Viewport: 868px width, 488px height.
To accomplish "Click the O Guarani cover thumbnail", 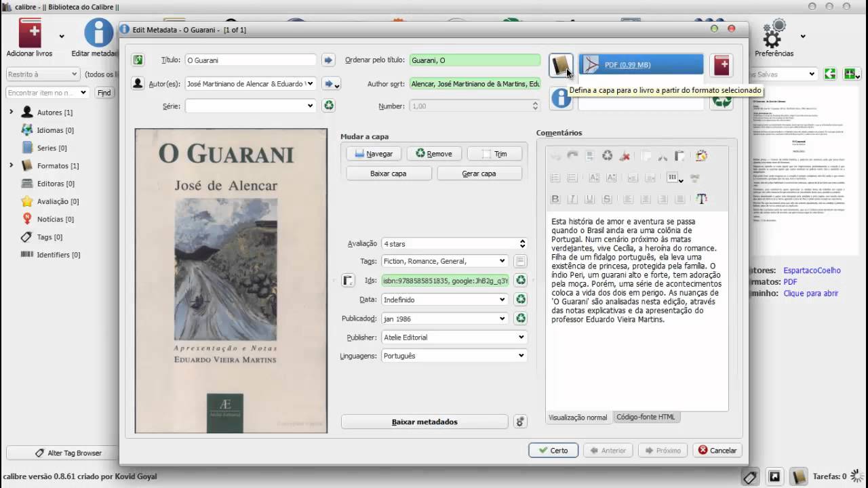I will tap(231, 281).
